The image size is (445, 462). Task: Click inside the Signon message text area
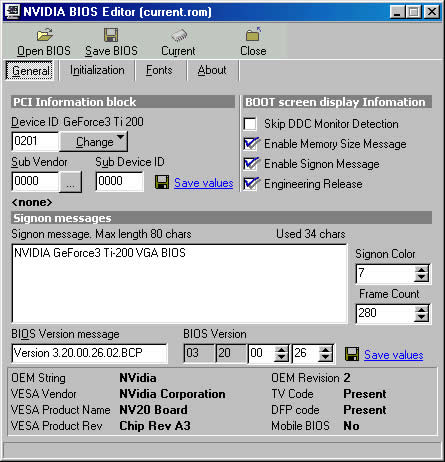point(179,283)
